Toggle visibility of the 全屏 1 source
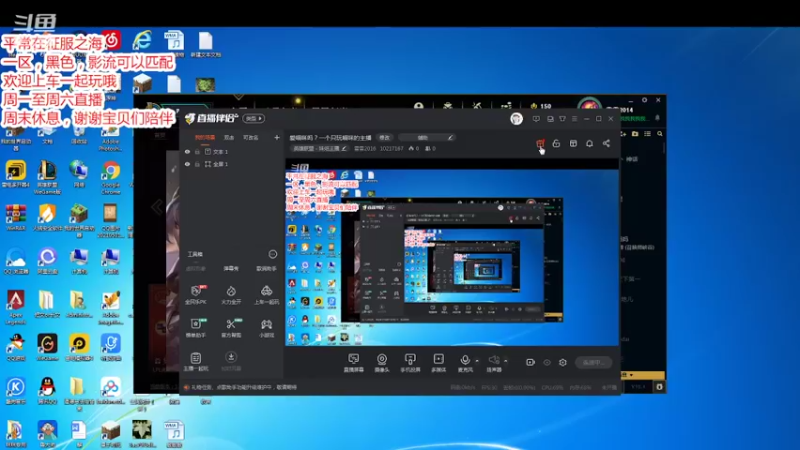 pyautogui.click(x=187, y=164)
